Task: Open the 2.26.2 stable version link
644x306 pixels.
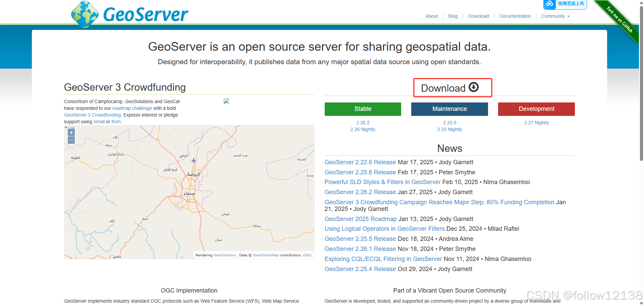Action: coord(363,123)
